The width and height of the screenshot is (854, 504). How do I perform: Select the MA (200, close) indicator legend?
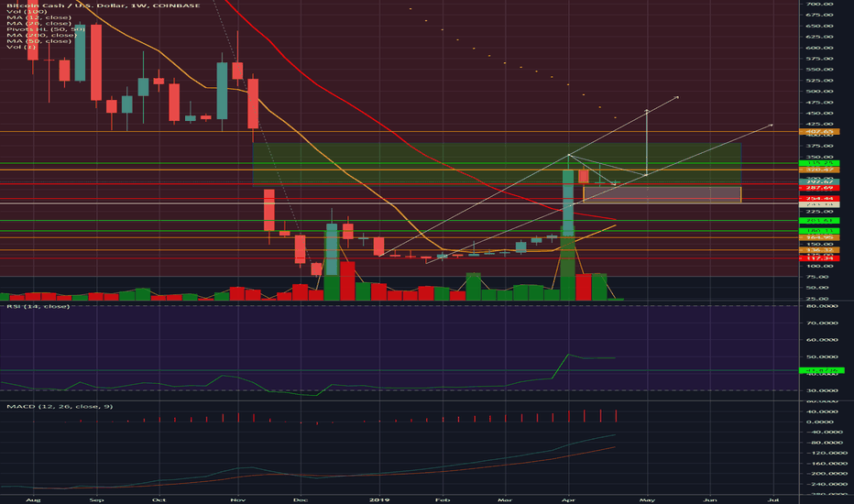[41, 35]
